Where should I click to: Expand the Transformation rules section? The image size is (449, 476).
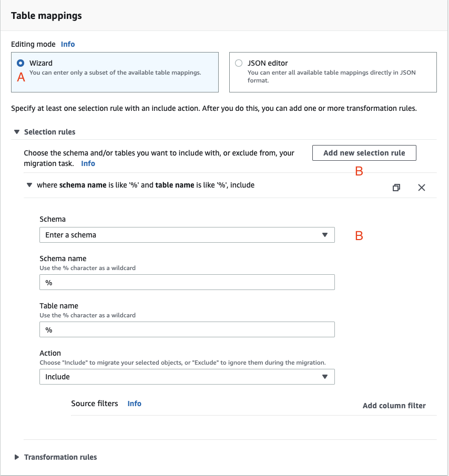point(17,457)
